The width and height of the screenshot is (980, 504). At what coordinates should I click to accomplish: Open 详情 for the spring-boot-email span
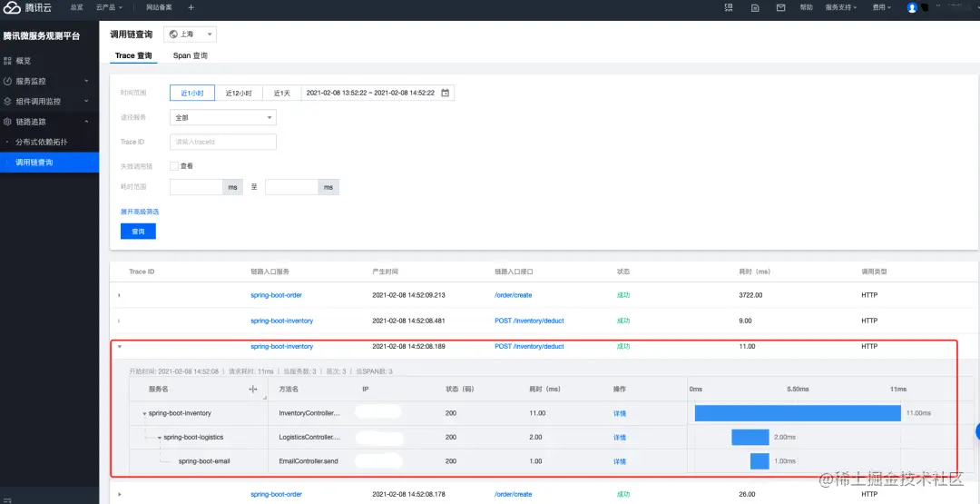620,461
